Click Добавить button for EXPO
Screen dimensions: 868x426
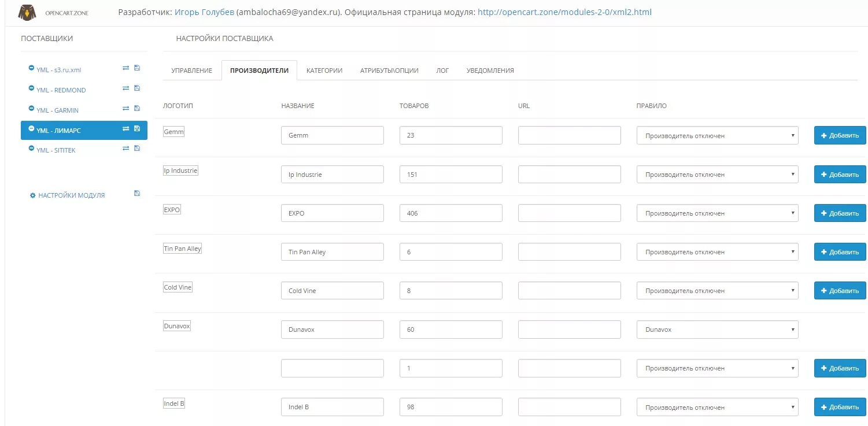pos(840,213)
